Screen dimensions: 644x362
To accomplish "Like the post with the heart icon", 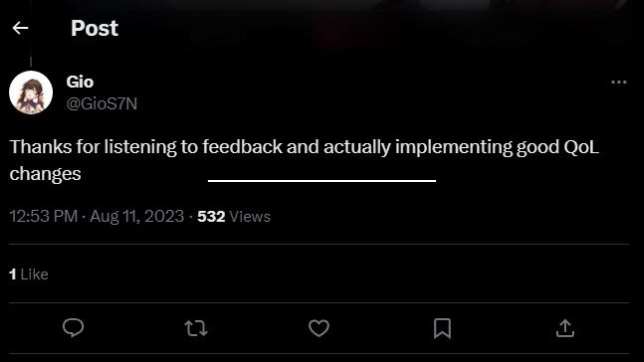I will (x=319, y=328).
